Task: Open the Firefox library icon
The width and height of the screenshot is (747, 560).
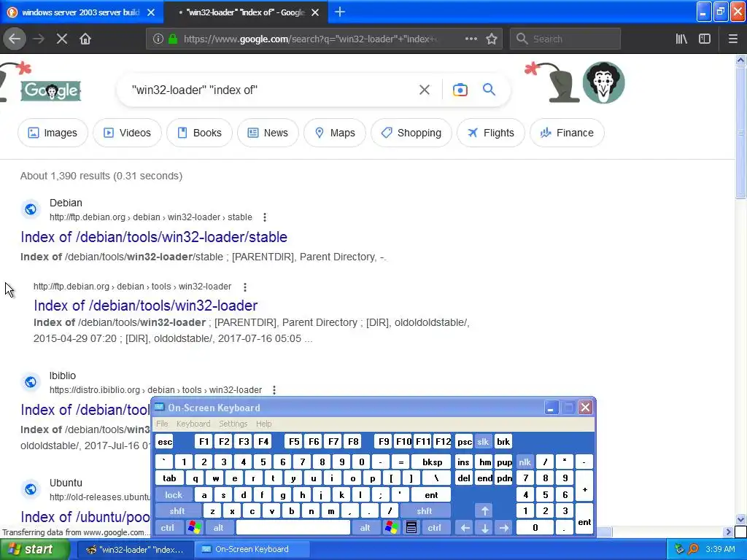Action: [x=681, y=39]
